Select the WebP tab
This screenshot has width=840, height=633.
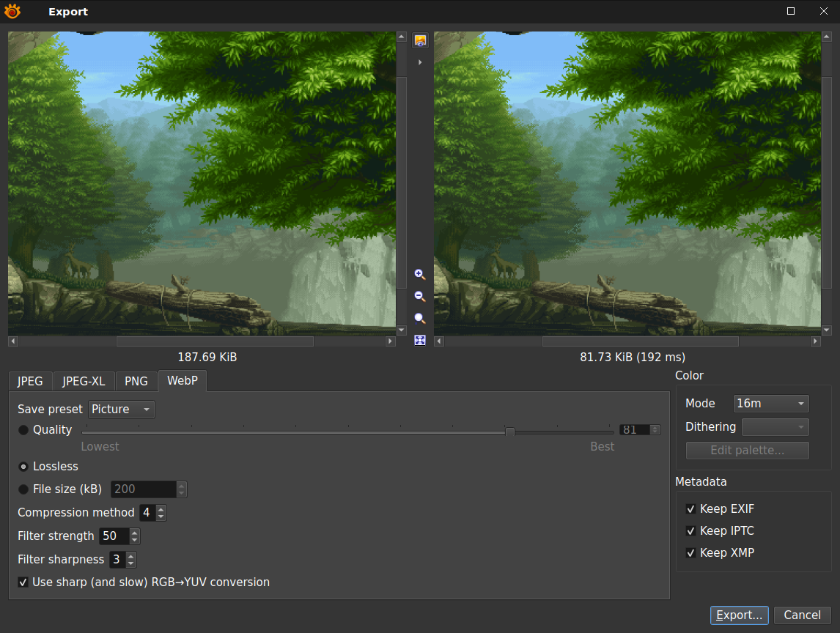click(182, 381)
